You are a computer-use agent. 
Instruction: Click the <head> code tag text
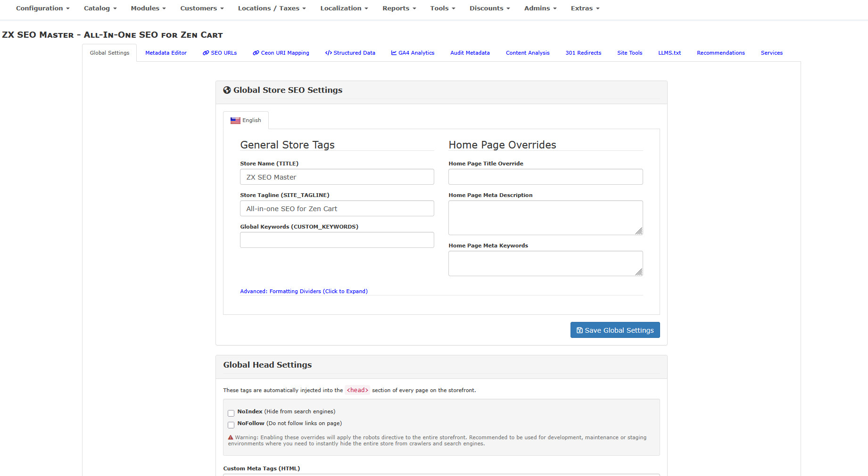(357, 390)
